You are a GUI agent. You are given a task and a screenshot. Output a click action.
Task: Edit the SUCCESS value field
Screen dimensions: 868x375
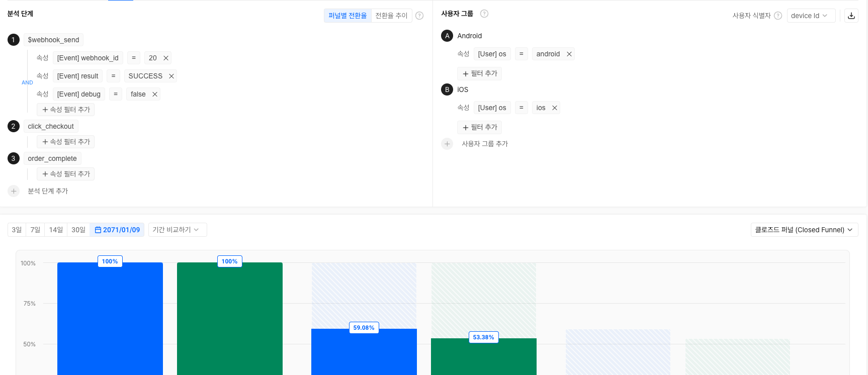coord(145,76)
